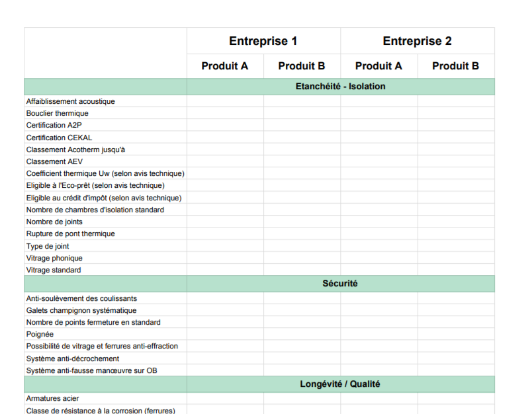This screenshot has height=414, width=532.
Task: Click the Entreprise 1 column header
Action: pyautogui.click(x=263, y=41)
